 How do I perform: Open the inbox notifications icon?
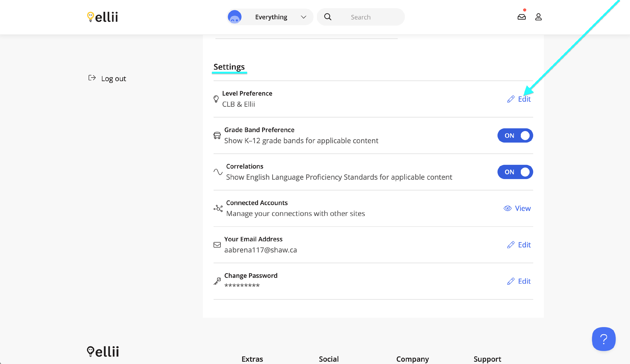[521, 17]
